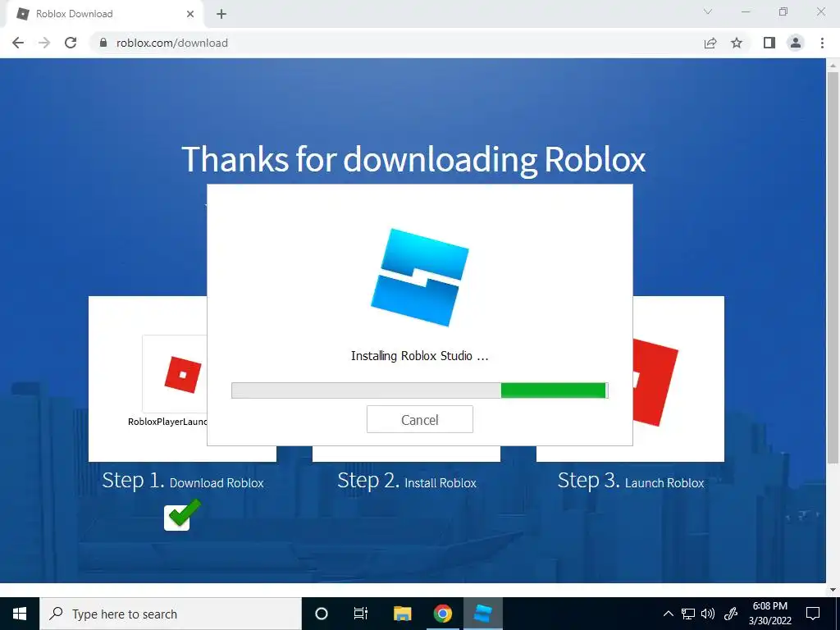This screenshot has height=630, width=840.
Task: Click the Type here to search box
Action: (171, 614)
